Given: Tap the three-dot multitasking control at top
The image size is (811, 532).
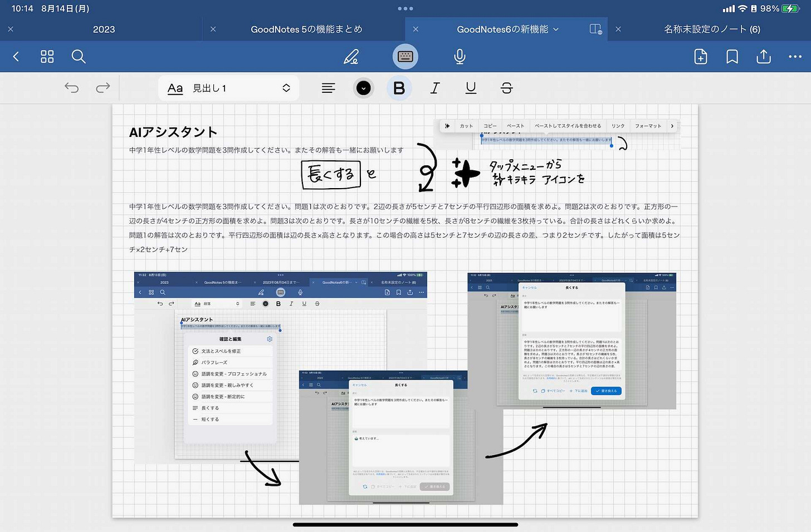Looking at the screenshot, I should click(405, 8).
